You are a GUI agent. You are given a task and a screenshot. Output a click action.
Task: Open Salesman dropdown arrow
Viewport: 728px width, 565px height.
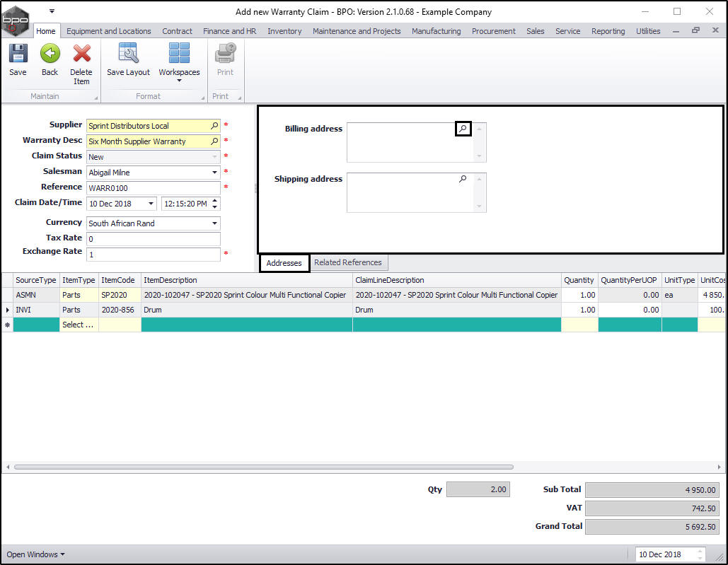tap(214, 172)
